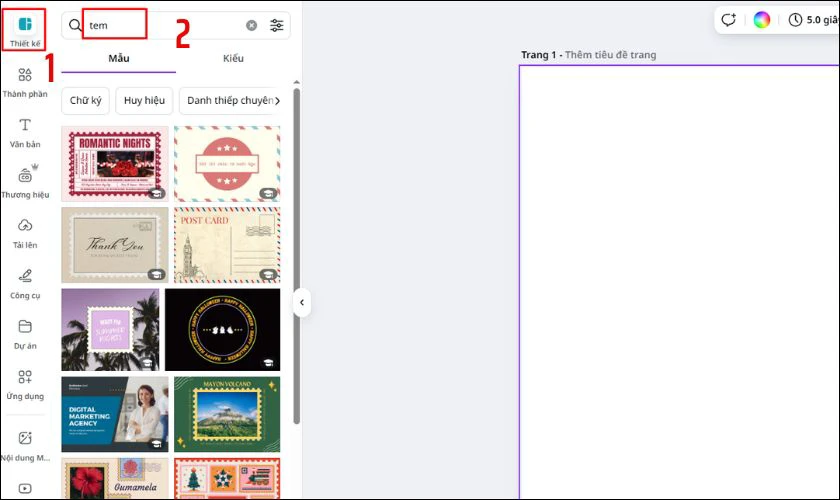Select the Văn bản text tool
This screenshot has height=500, width=840.
[25, 132]
